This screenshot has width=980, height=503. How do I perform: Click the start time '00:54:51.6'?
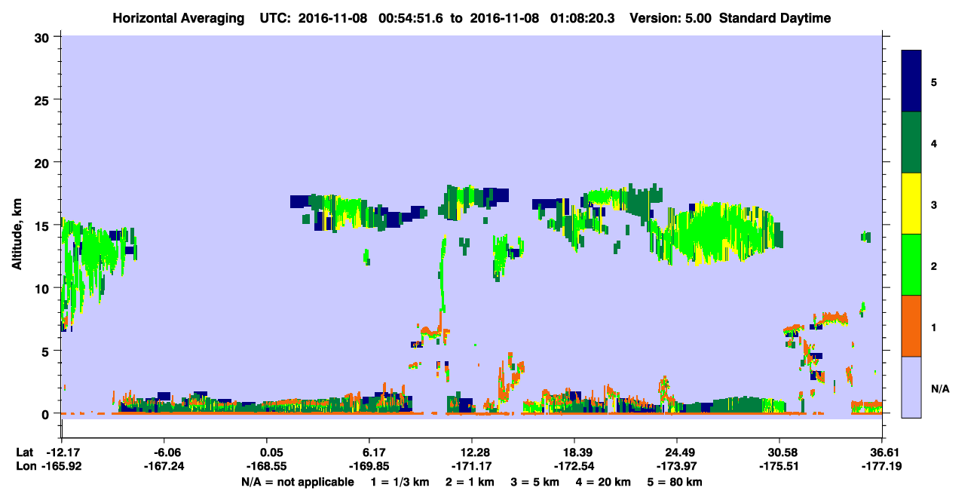pyautogui.click(x=412, y=18)
